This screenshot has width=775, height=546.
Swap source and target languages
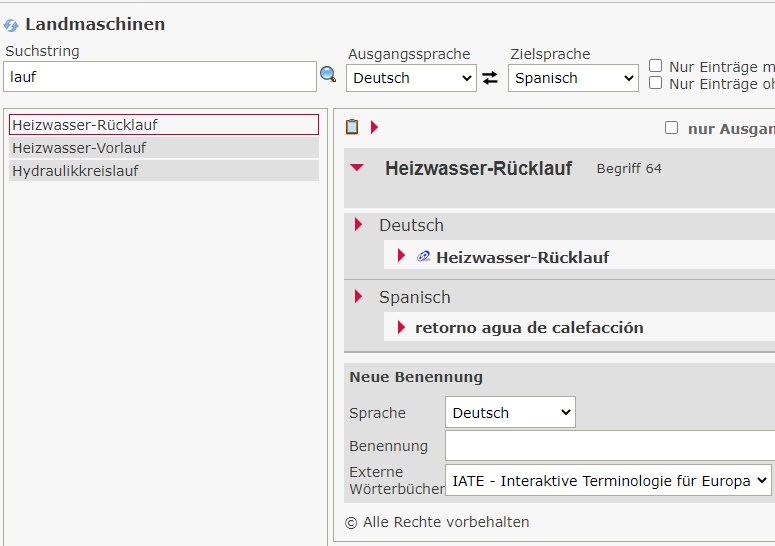click(x=490, y=78)
